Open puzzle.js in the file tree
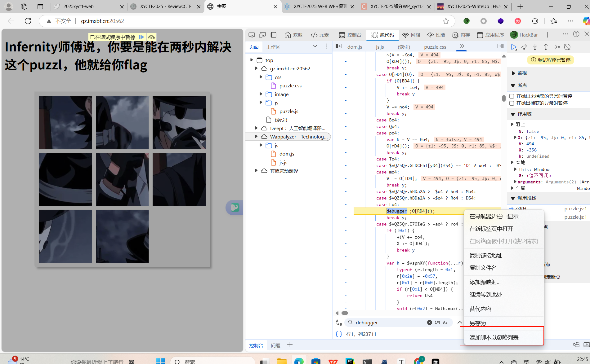The width and height of the screenshot is (590, 364). point(288,111)
